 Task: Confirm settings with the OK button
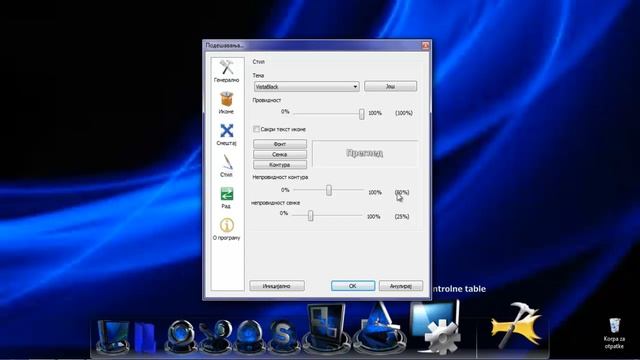tap(353, 286)
